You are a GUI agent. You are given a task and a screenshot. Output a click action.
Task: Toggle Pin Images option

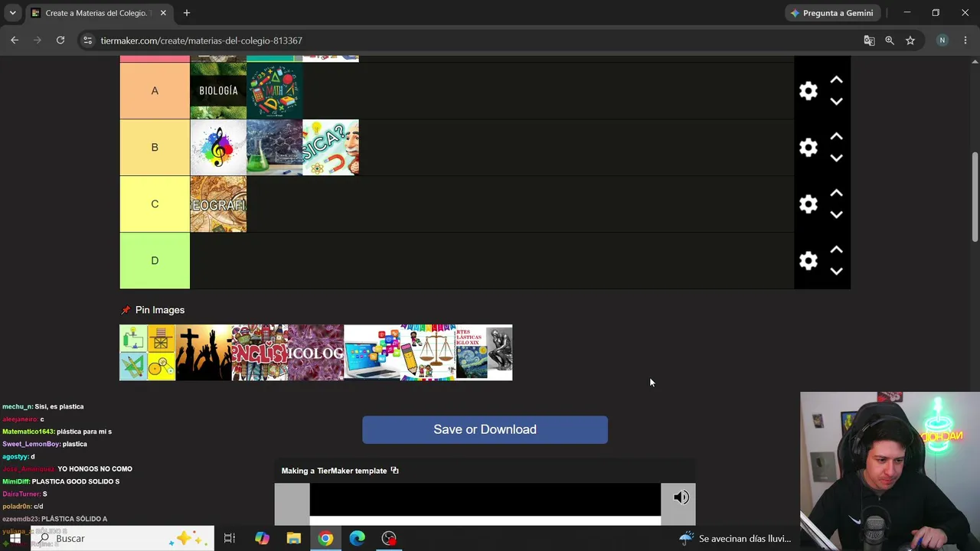click(x=153, y=310)
